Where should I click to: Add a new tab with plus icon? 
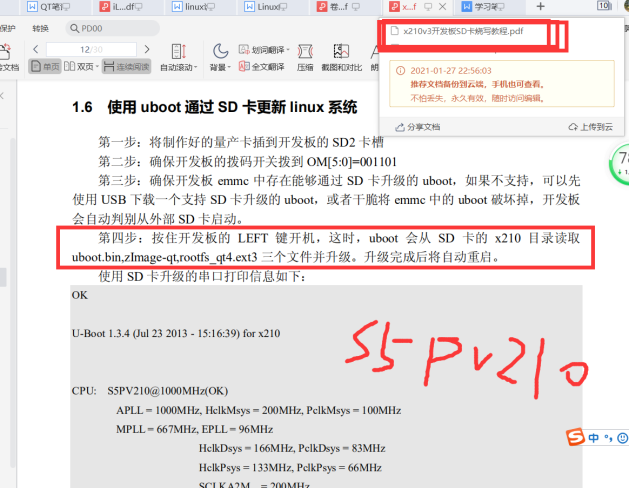[x=540, y=6]
